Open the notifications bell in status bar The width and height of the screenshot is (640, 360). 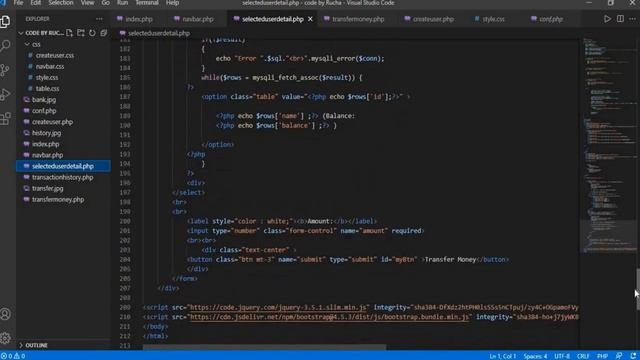[x=633, y=356]
